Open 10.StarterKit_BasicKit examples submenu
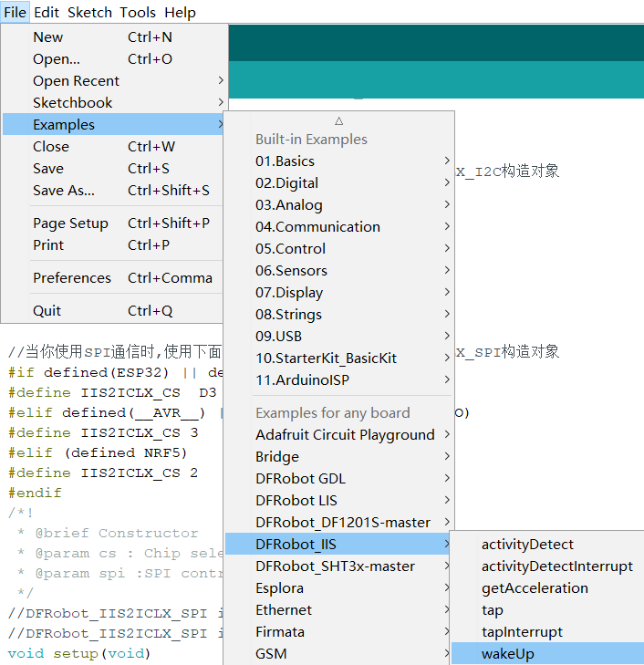The width and height of the screenshot is (644, 665). point(339,358)
